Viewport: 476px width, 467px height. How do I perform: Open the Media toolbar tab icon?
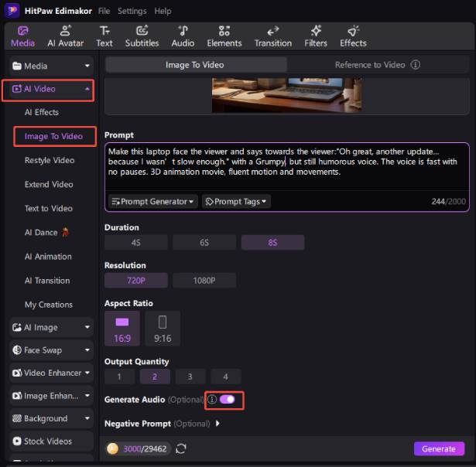coord(22,31)
